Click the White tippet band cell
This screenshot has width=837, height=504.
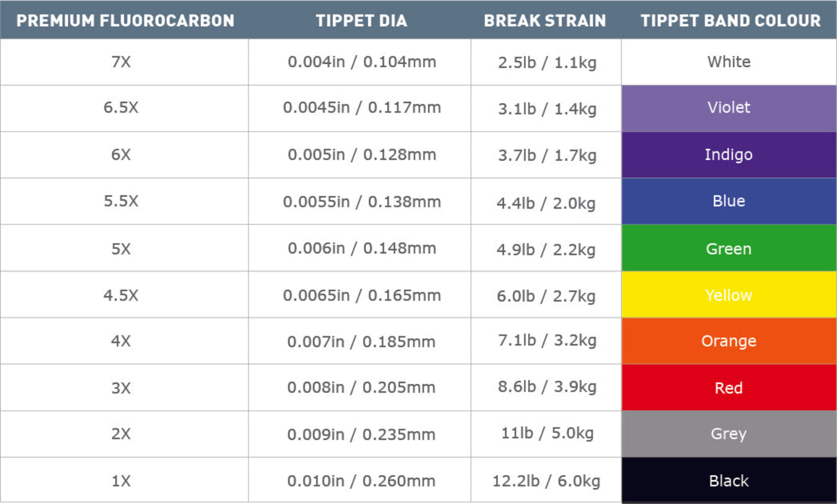[x=729, y=62]
